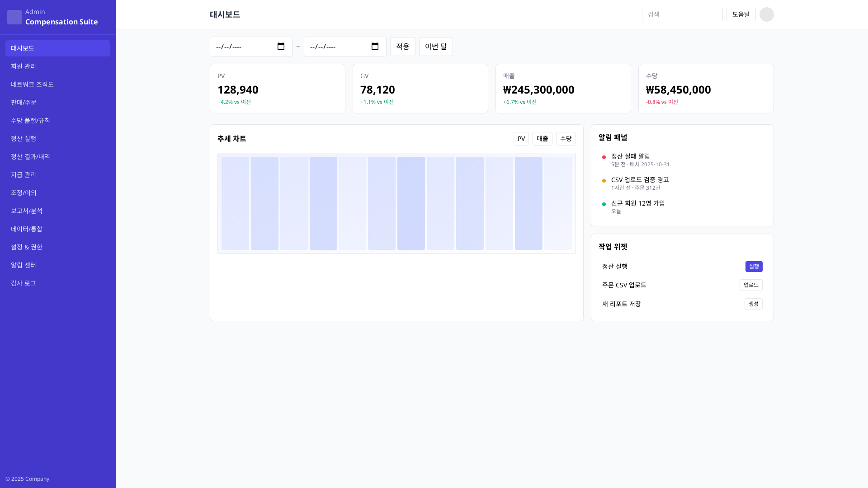The width and height of the screenshot is (868, 488).
Task: Apply the date range with 적용
Action: 402,47
